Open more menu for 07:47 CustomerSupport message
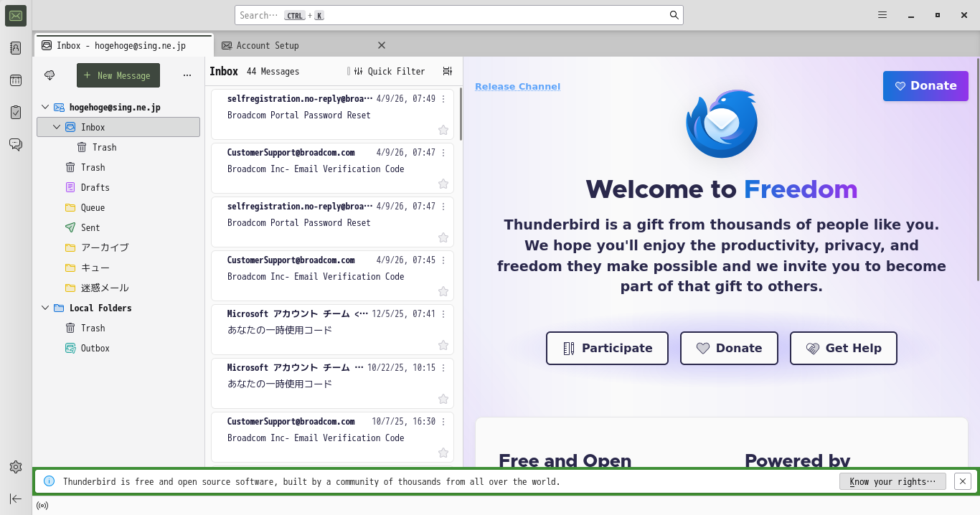This screenshot has height=515, width=980. tap(443, 153)
